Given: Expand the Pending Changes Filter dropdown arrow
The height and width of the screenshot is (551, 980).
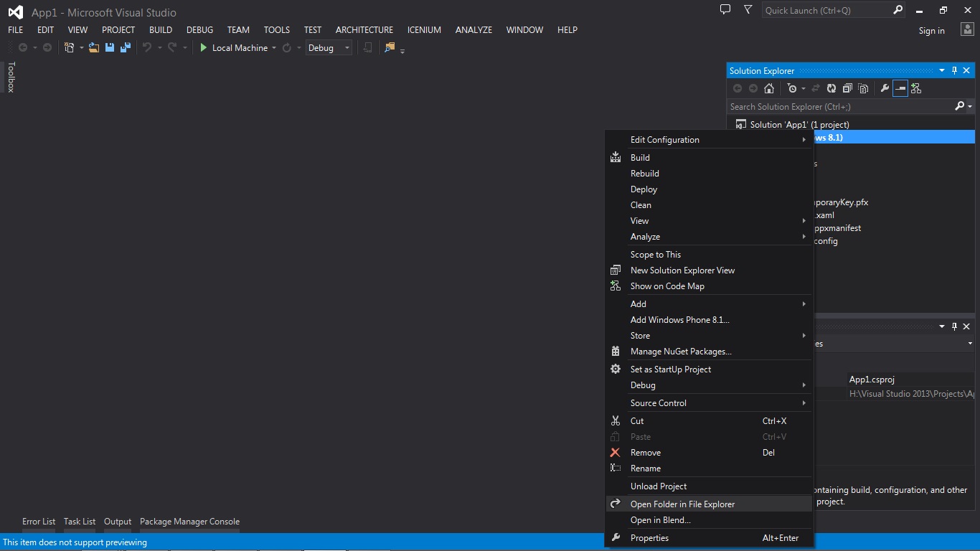Looking at the screenshot, I should pyautogui.click(x=804, y=89).
